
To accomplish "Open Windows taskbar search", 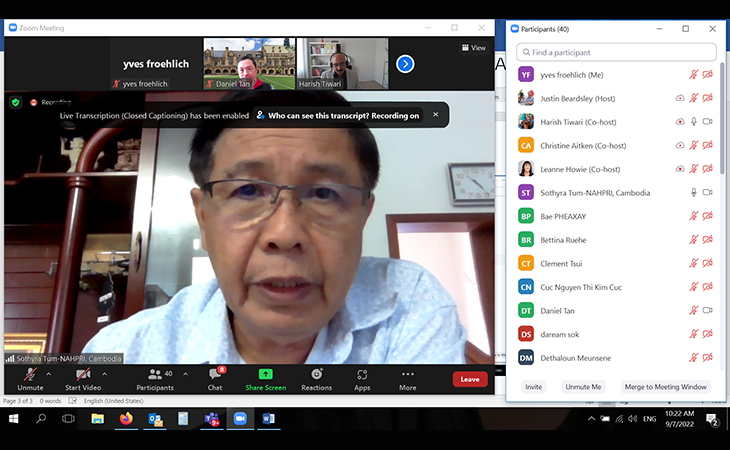I will (x=41, y=419).
